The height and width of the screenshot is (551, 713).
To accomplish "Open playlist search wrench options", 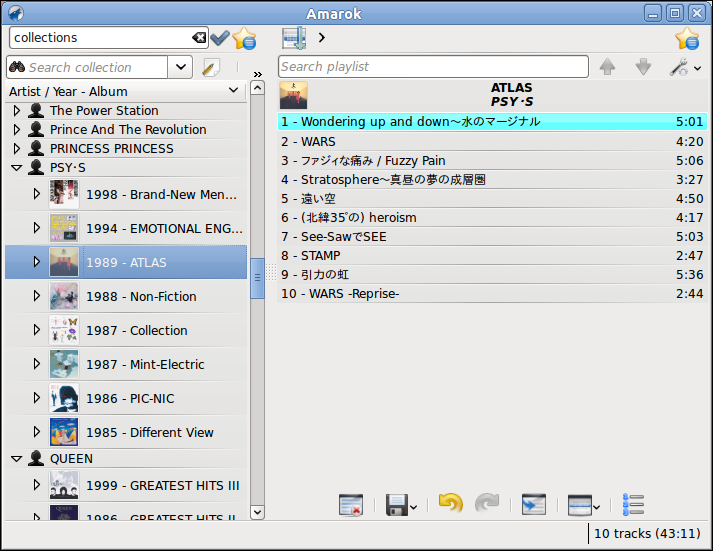I will [685, 67].
